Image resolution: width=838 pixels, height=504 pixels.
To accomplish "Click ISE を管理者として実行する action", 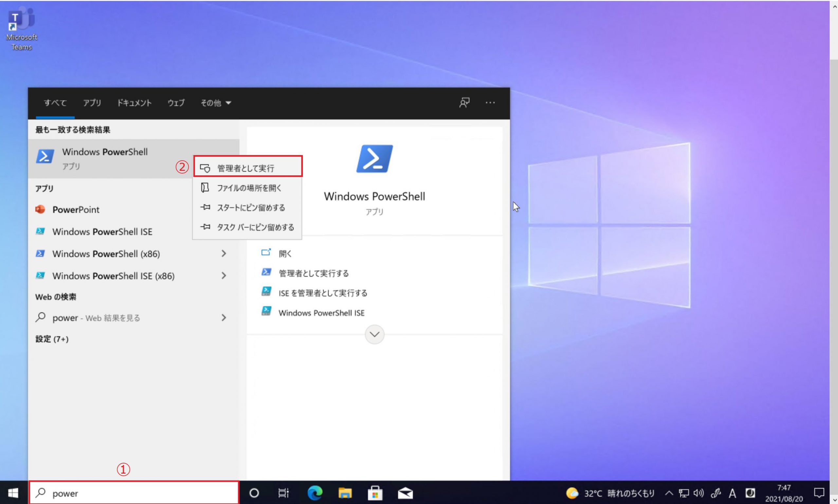I will point(322,293).
